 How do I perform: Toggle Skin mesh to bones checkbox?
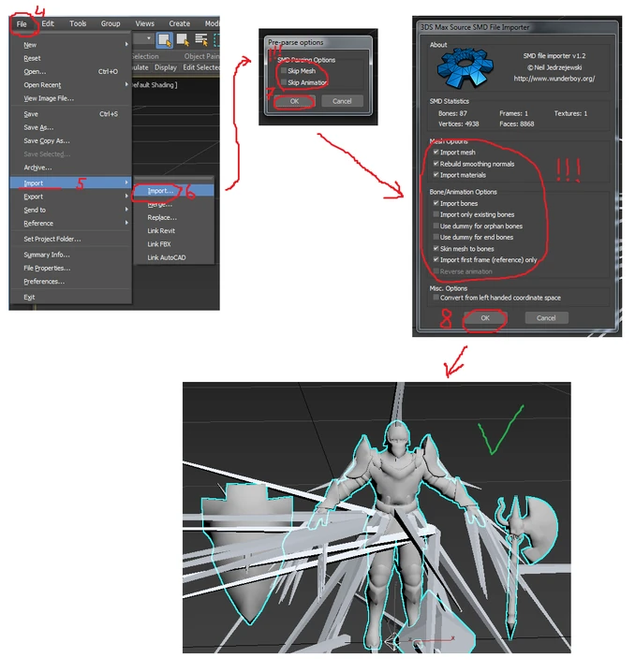tap(436, 249)
